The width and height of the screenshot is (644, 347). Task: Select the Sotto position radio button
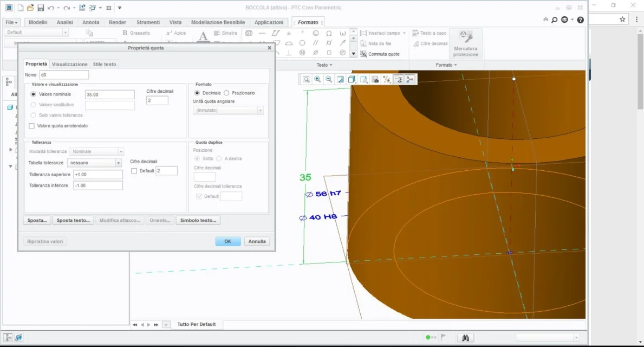pyautogui.click(x=197, y=158)
